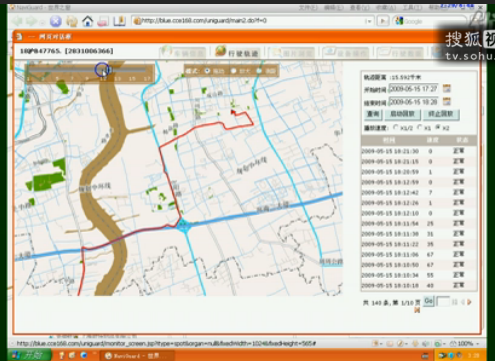495x361 pixels.
Task: Click the map zoom level slider handle
Action: coord(102,70)
